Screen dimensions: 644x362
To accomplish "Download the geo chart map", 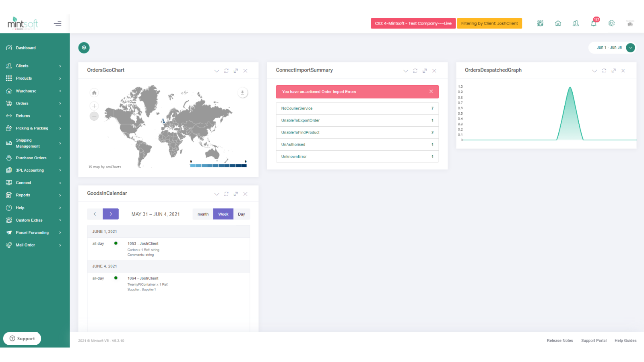I will [x=242, y=93].
